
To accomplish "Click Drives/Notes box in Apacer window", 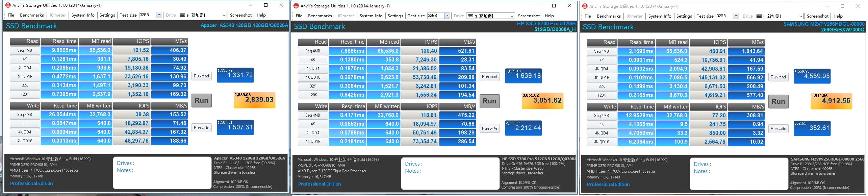I will click(x=162, y=173).
